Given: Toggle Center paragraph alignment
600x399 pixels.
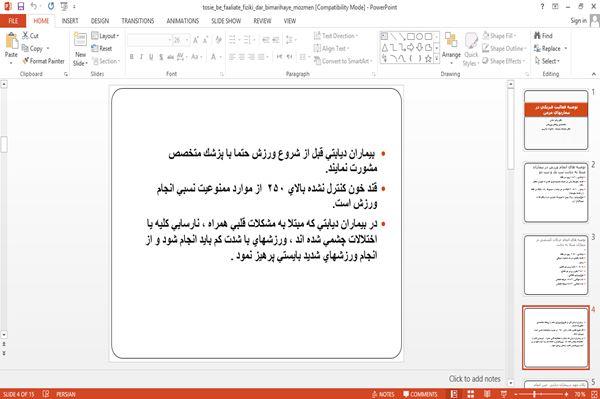Looking at the screenshot, I should pyautogui.click(x=241, y=57).
